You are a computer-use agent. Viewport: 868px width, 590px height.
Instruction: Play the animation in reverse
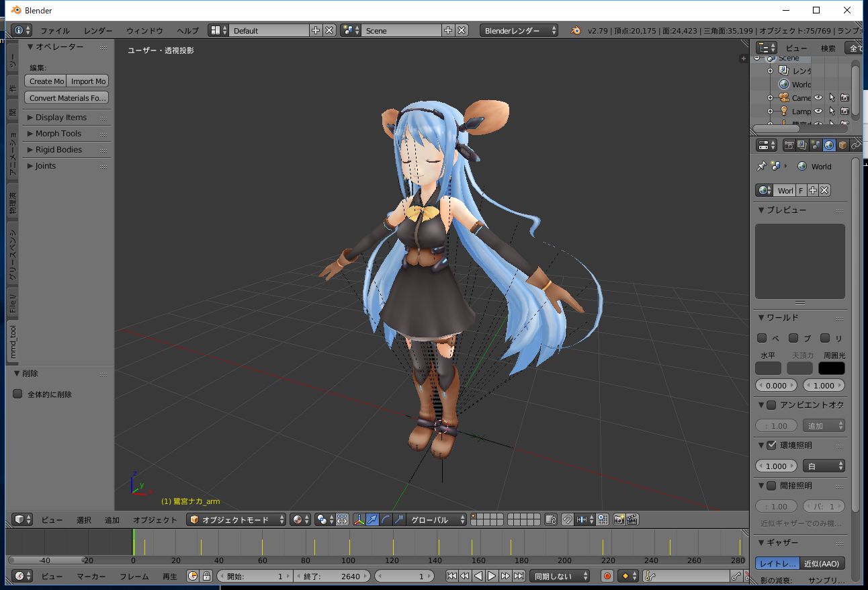478,576
